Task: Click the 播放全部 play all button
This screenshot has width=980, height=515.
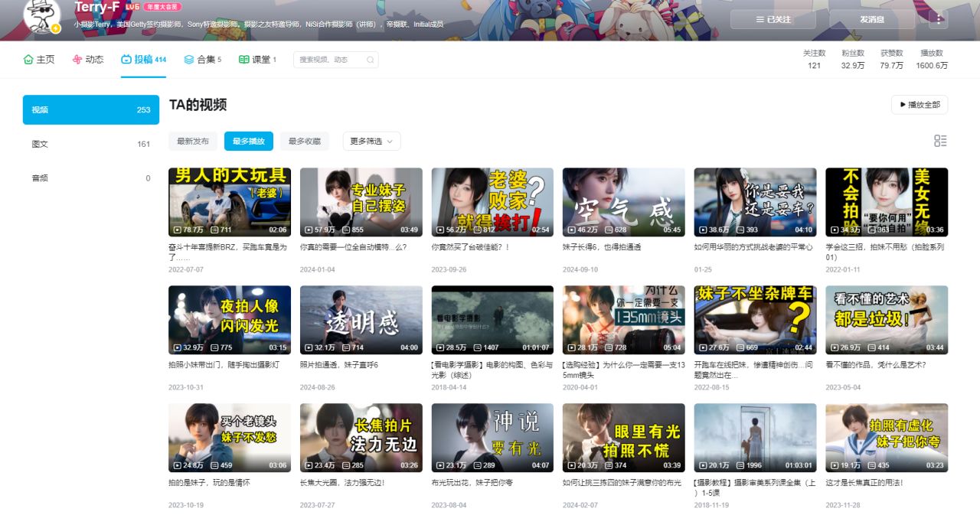Action: pyautogui.click(x=920, y=105)
